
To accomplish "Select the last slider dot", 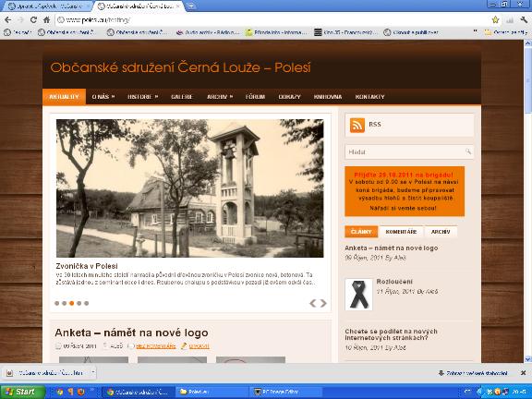I will 87,303.
